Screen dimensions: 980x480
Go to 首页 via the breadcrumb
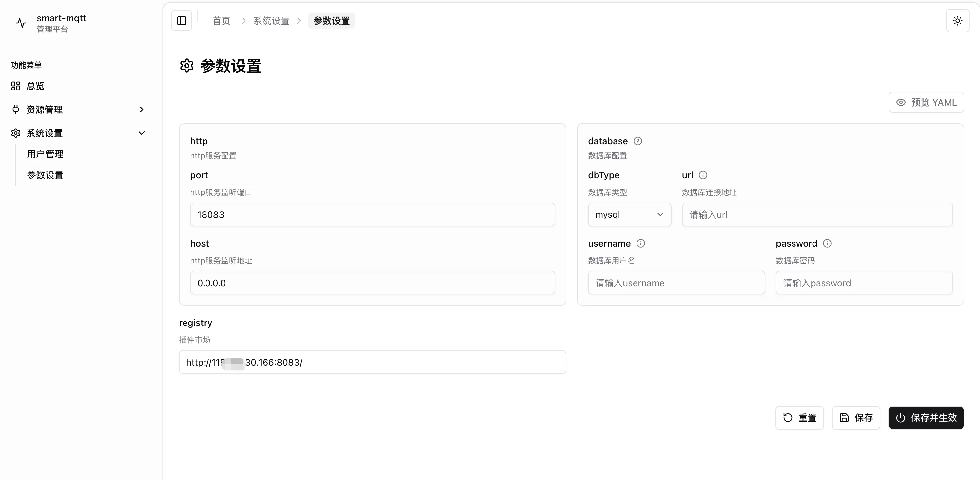(221, 21)
